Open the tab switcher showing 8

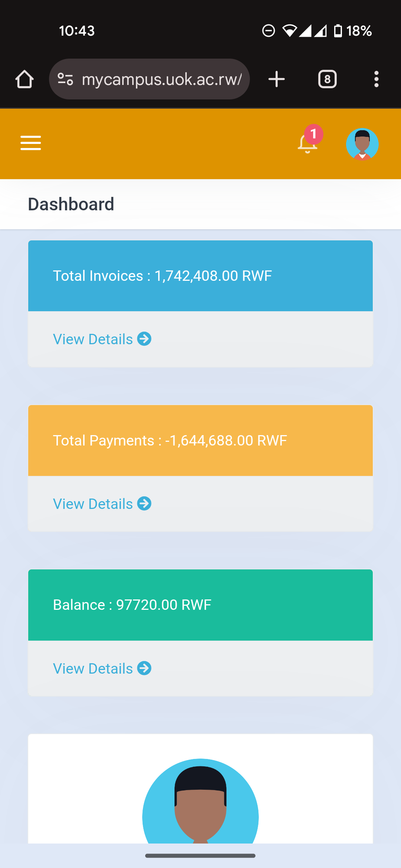(327, 79)
